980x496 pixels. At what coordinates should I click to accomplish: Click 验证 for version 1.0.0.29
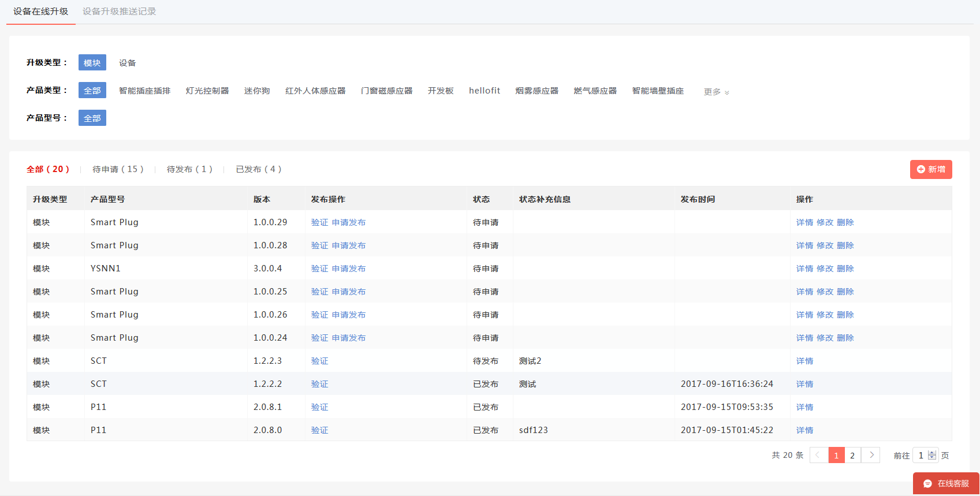click(x=319, y=222)
